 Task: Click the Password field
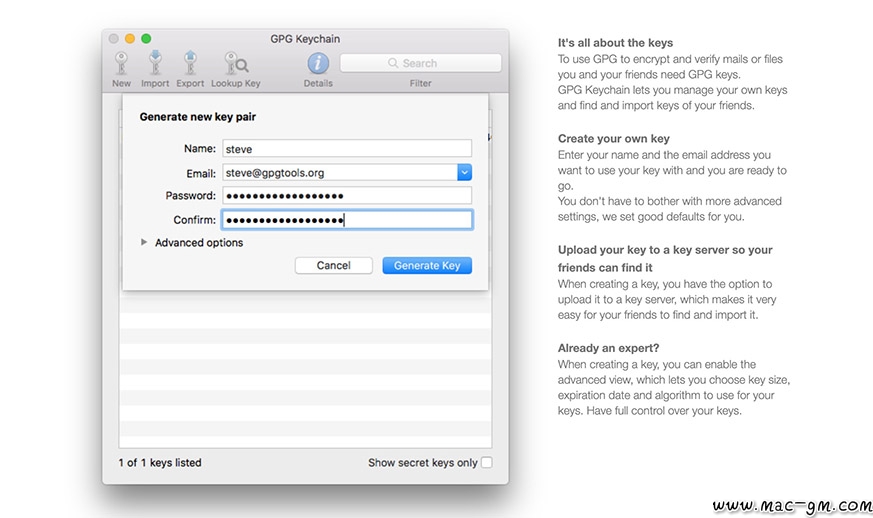(x=347, y=196)
